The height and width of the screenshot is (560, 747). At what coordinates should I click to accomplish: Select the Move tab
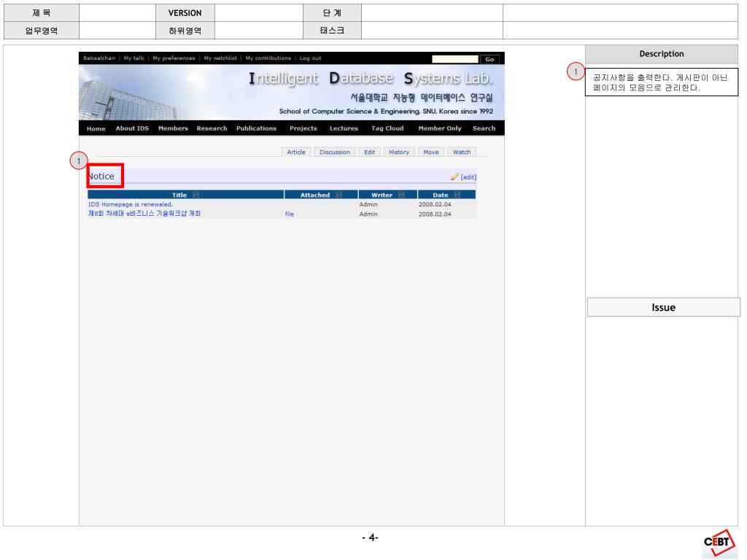point(430,152)
